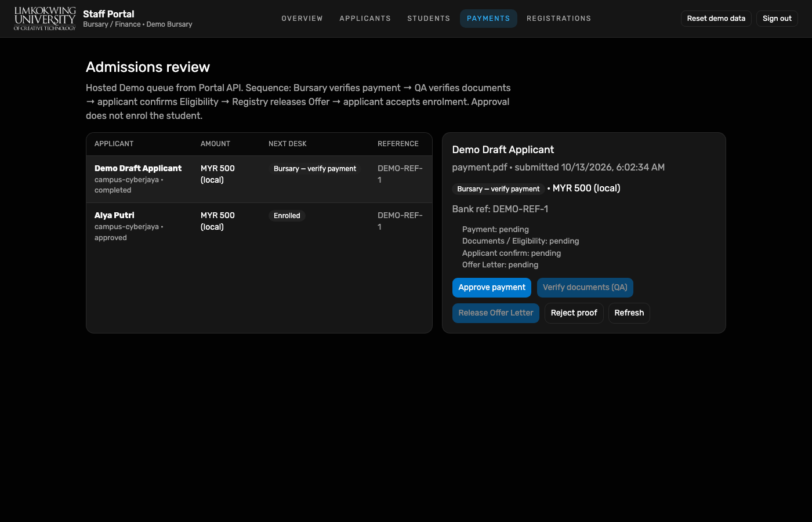
Task: Select the Demo Draft Applicant row name
Action: [138, 168]
